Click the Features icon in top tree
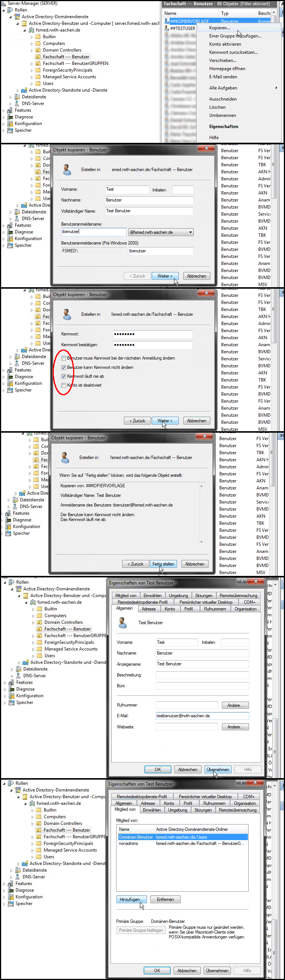Screen dimensions: 285x980 (x=10, y=110)
